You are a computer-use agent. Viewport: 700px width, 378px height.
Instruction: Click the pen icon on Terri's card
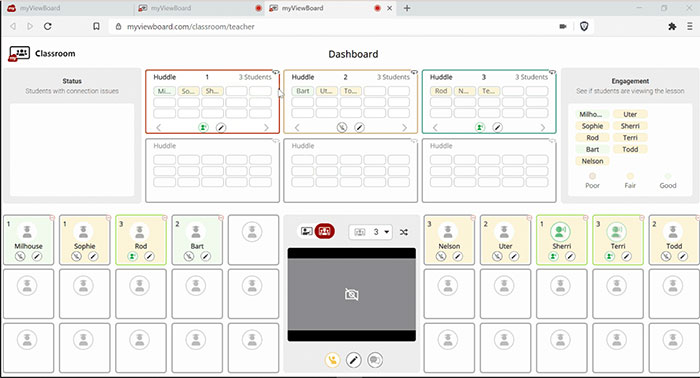[x=626, y=256]
